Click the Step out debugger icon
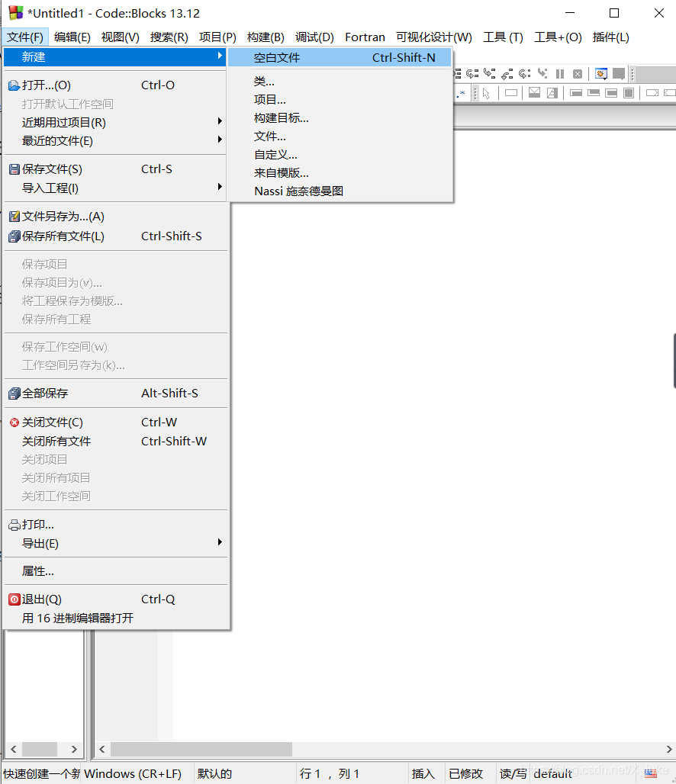676x784 pixels. coord(507,74)
